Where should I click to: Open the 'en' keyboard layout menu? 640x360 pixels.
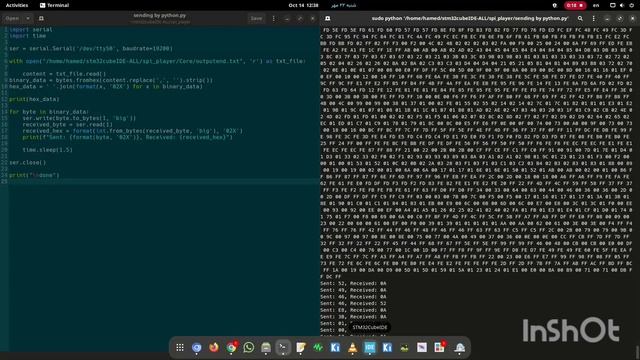[x=596, y=5]
